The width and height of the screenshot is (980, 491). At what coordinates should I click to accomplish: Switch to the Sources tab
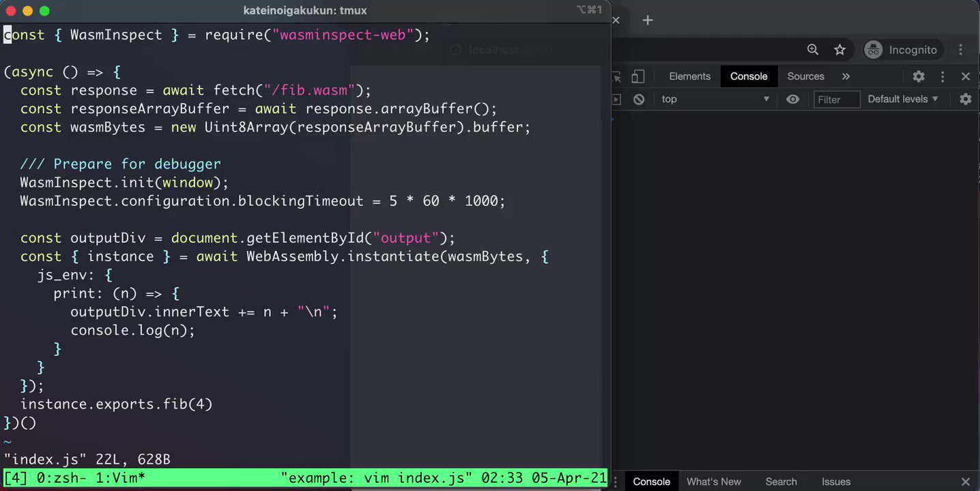point(805,76)
